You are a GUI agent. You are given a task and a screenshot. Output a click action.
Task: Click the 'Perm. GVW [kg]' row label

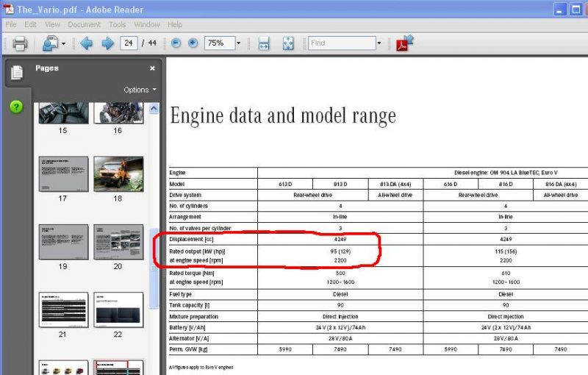(188, 349)
